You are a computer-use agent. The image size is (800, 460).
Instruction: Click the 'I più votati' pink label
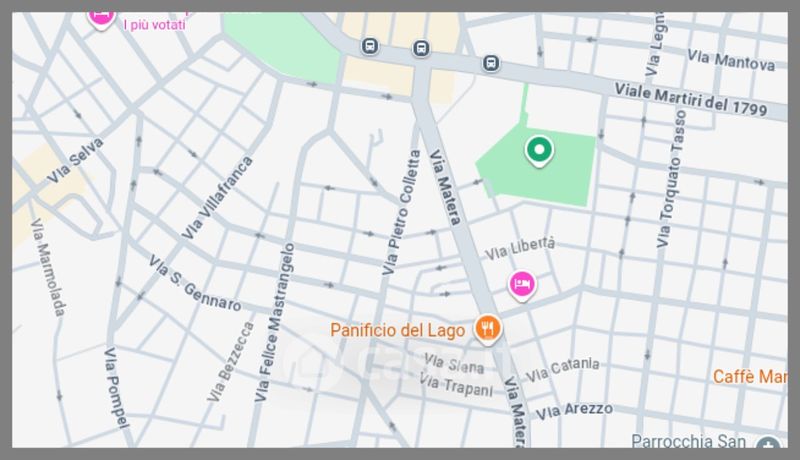155,24
